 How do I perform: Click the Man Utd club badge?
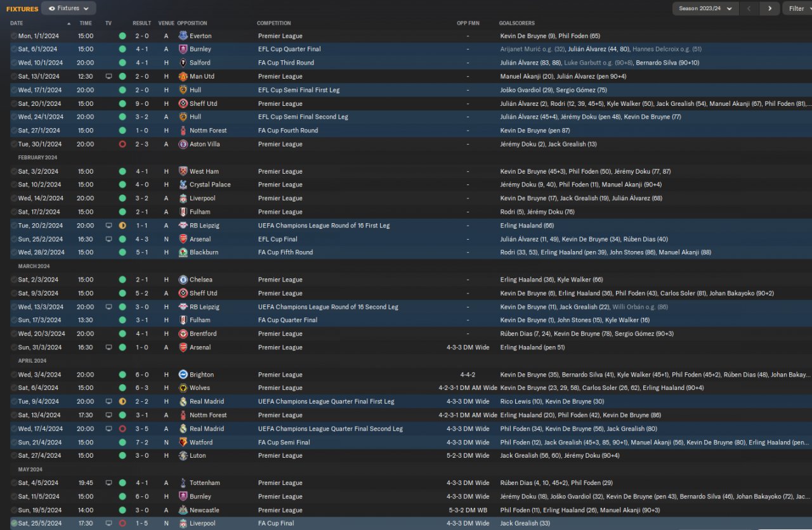[x=183, y=76]
